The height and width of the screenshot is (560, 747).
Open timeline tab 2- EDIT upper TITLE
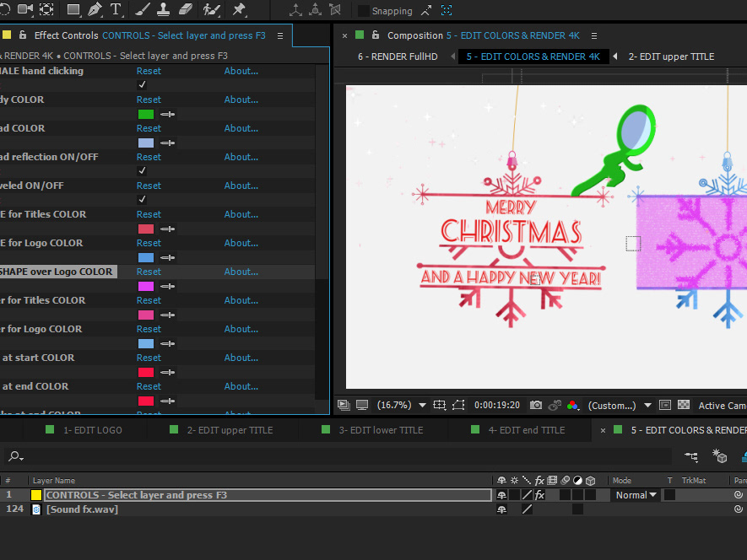tap(230, 430)
